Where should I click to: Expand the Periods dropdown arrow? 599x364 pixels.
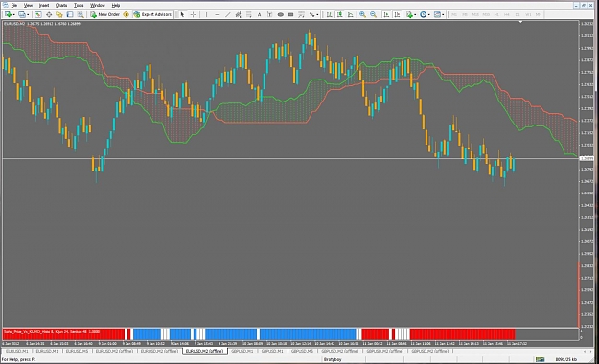point(429,15)
